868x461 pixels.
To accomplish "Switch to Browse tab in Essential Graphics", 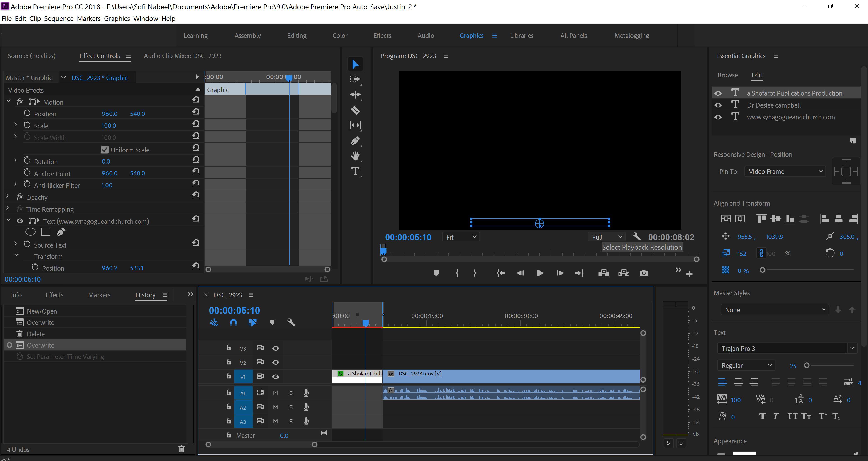I will (727, 75).
